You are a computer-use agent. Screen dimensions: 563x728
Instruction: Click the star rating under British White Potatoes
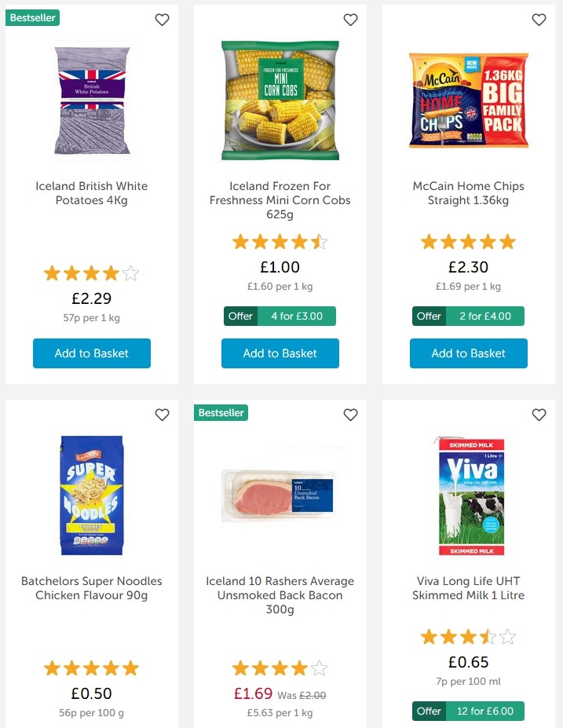[91, 273]
